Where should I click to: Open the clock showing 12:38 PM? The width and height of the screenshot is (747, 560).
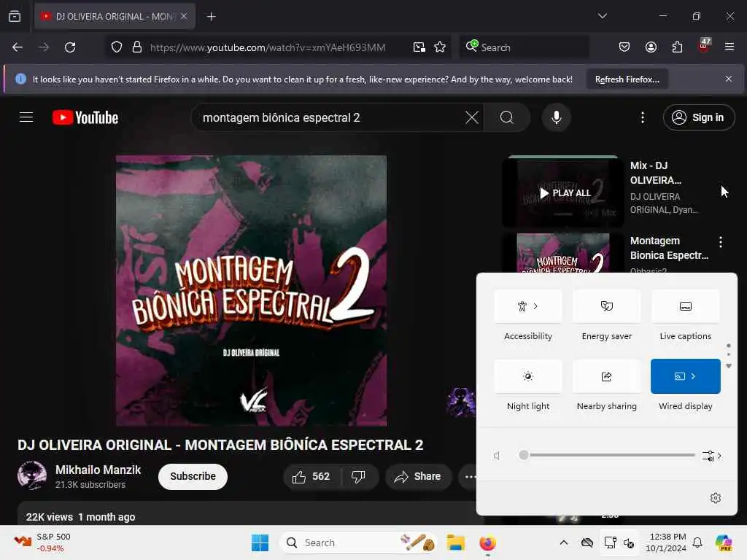click(x=666, y=542)
